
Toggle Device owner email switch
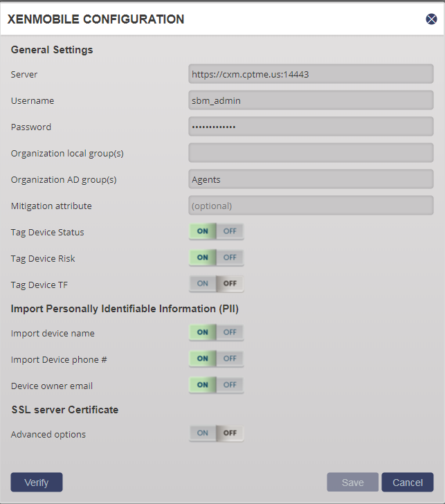pyautogui.click(x=216, y=385)
